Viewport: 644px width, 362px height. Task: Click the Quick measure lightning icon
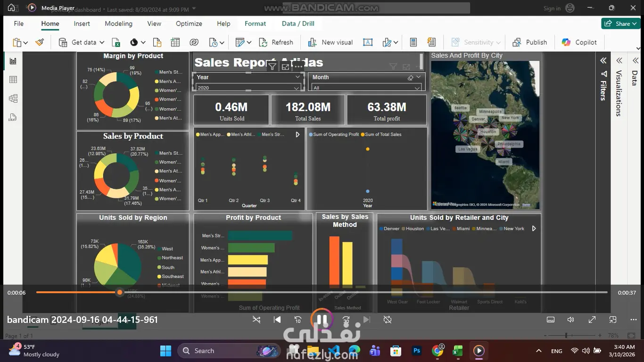431,42
